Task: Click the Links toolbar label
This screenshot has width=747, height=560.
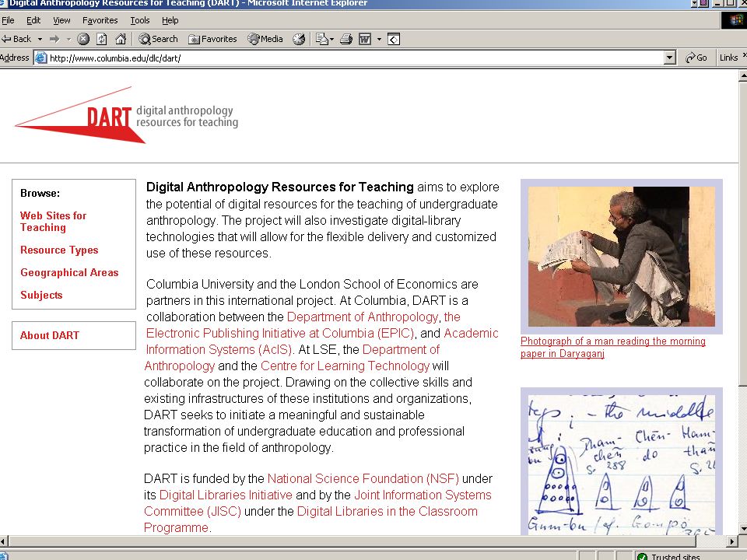Action: [x=728, y=58]
